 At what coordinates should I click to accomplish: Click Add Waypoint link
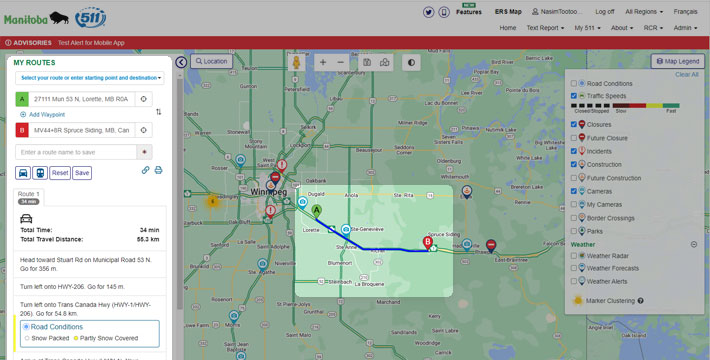(43, 115)
